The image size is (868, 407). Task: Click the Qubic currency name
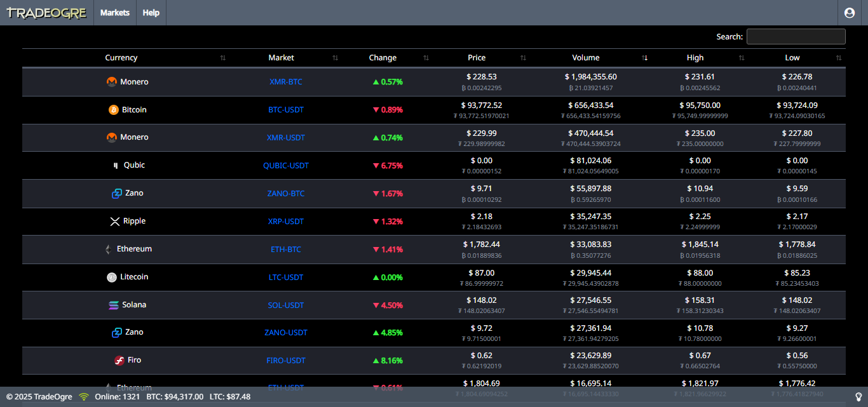pyautogui.click(x=134, y=165)
